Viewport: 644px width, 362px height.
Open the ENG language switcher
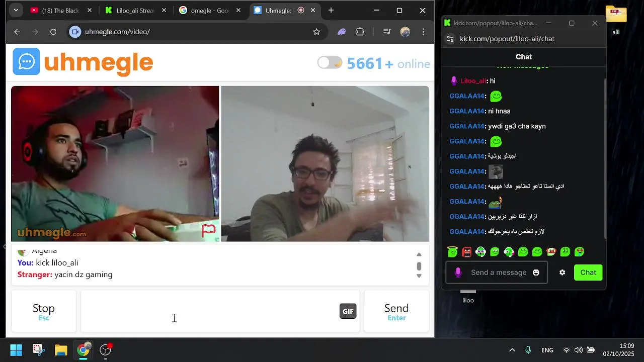547,350
